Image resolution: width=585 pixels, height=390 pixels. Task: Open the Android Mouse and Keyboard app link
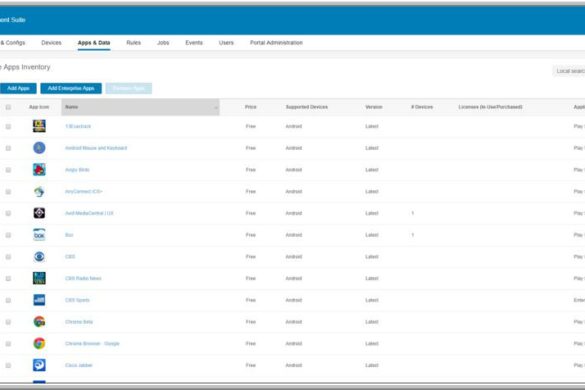point(96,148)
